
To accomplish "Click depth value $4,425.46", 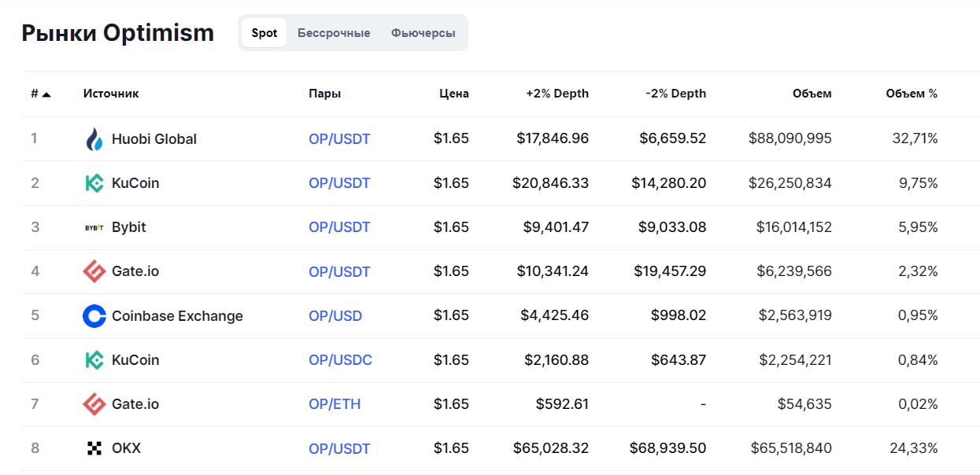I will (x=554, y=315).
